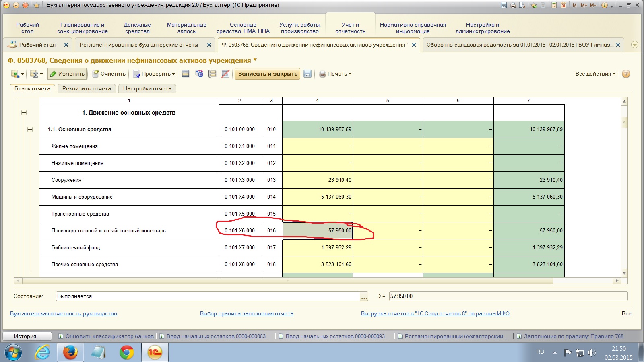Open the Печать dropdown menu
Image resolution: width=644 pixels, height=362 pixels.
point(335,74)
